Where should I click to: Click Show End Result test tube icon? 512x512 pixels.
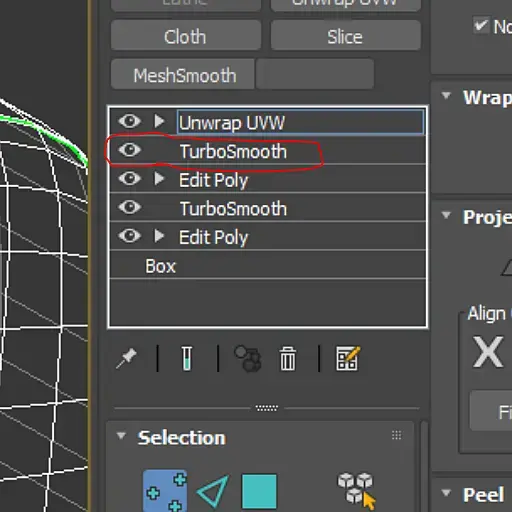[187, 358]
